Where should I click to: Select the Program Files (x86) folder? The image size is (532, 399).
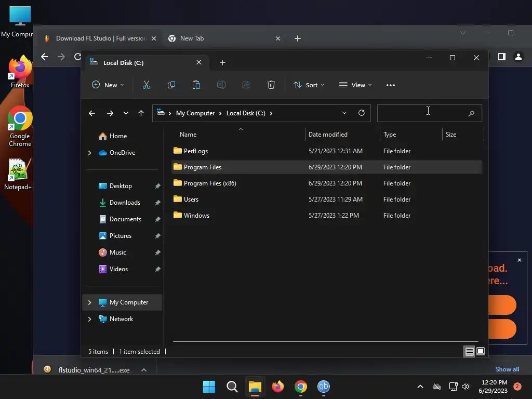(326, 183)
